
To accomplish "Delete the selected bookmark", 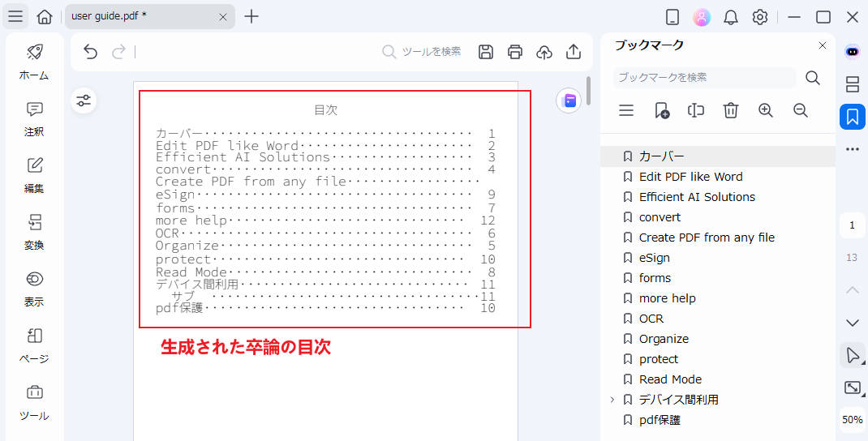I will coord(731,111).
